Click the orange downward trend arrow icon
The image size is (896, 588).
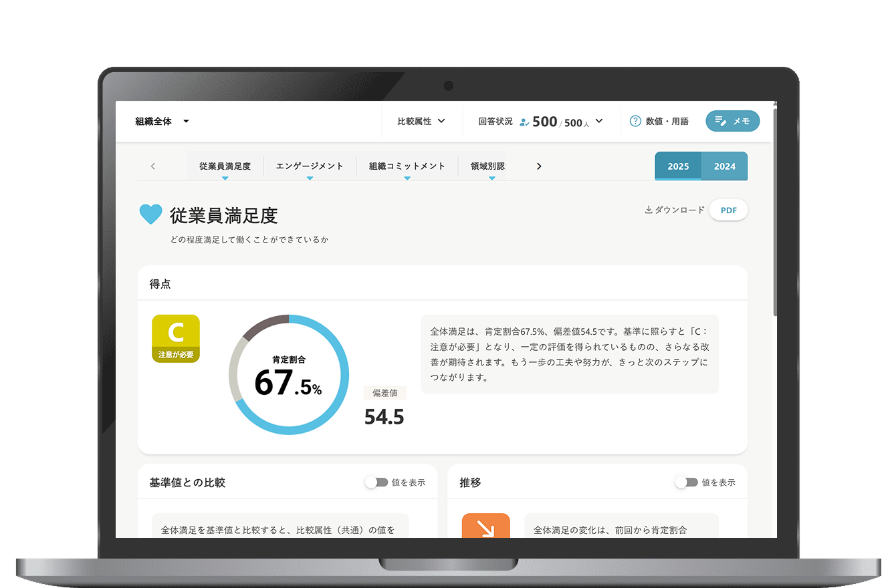click(485, 527)
